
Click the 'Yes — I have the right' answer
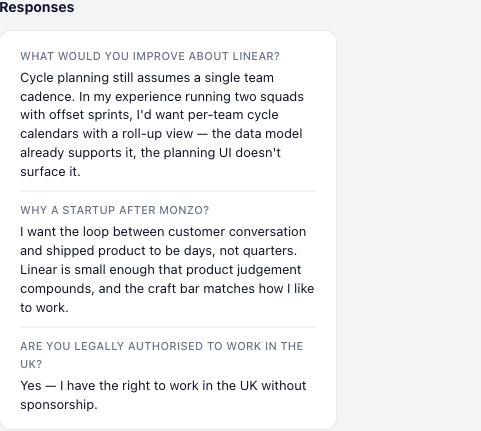(x=163, y=395)
